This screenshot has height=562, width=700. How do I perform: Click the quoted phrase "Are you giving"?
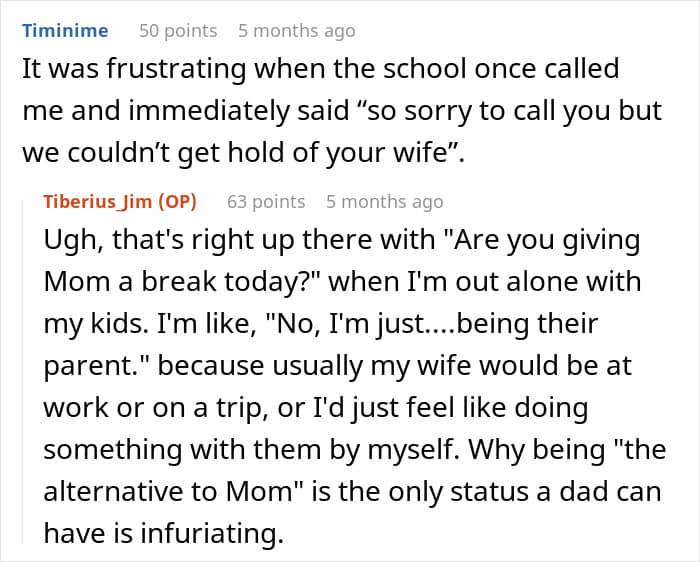coord(548,240)
